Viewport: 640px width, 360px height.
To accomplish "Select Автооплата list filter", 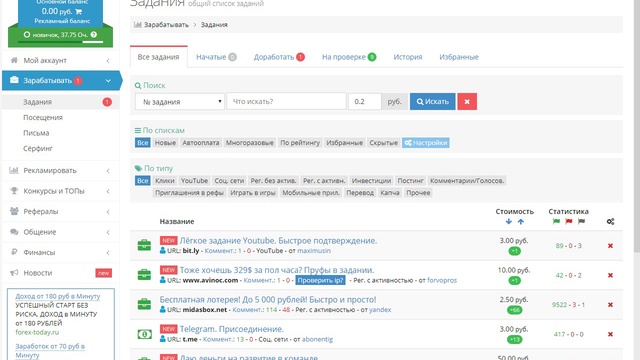I will 201,143.
